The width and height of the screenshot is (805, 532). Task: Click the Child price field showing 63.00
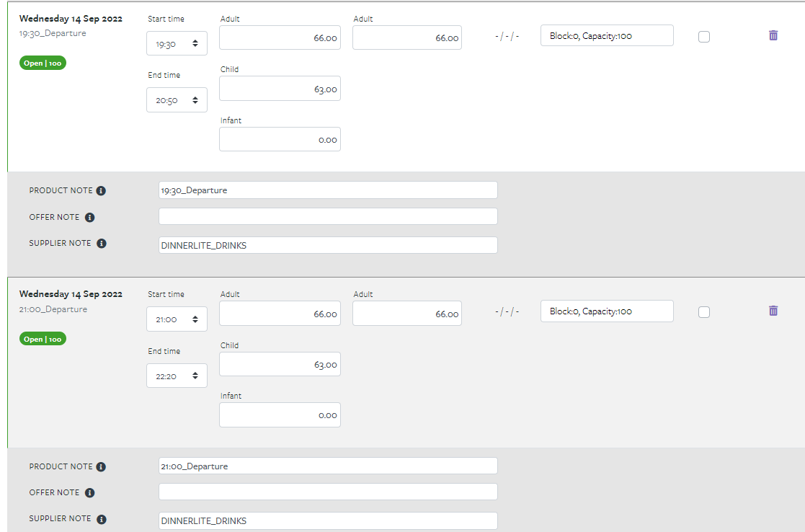pyautogui.click(x=280, y=88)
